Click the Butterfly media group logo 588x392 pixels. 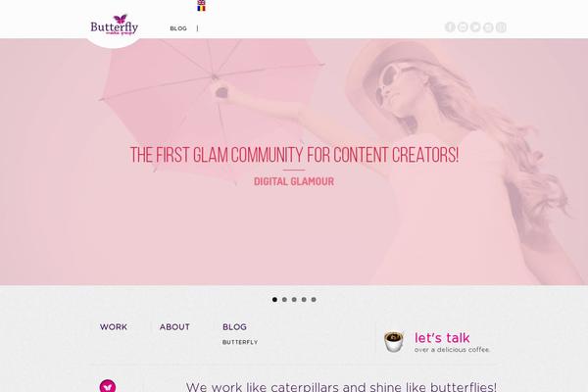tap(115, 24)
